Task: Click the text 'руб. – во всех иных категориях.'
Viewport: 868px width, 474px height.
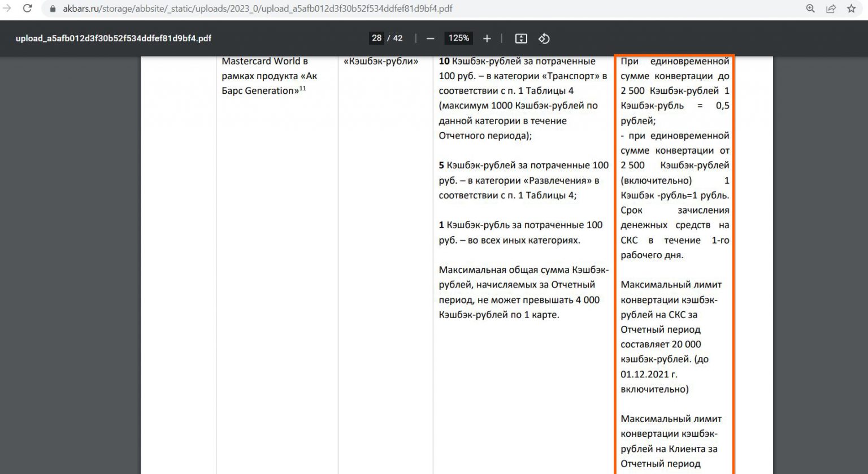Action: click(x=510, y=240)
